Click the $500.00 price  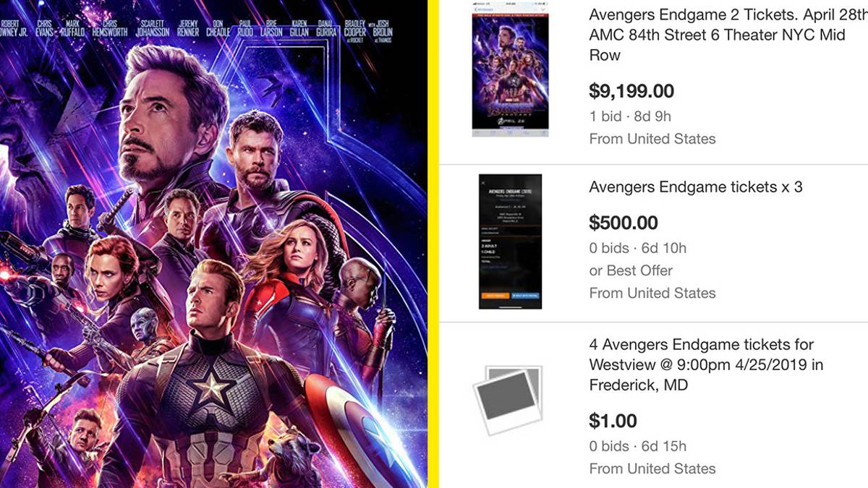point(624,223)
